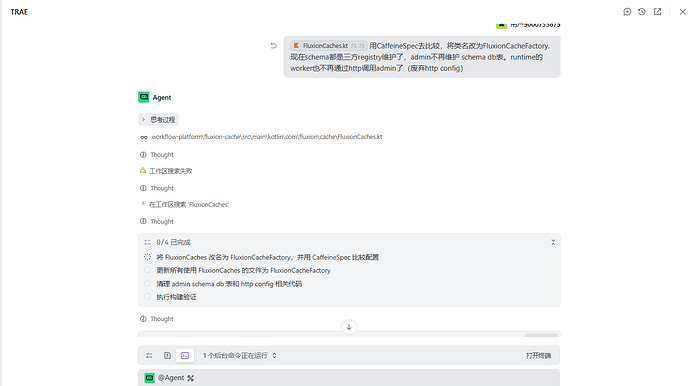
Task: Click the 0/4 已完成 header text
Action: coord(173,243)
